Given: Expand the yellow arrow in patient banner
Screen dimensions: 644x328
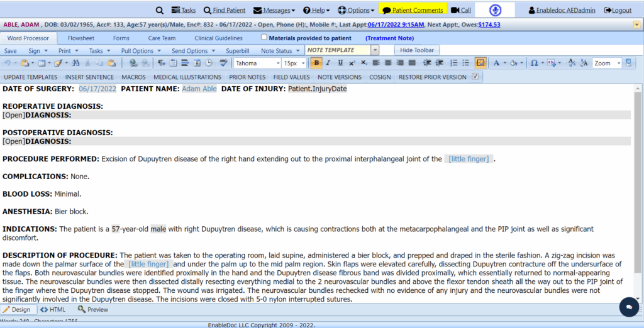Looking at the screenshot, I should pos(636,25).
